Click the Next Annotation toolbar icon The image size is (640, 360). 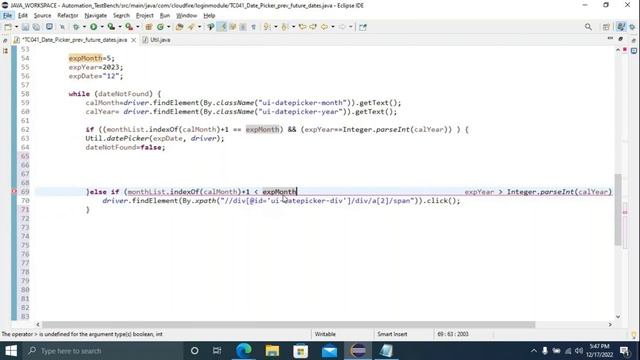pyautogui.click(x=267, y=27)
